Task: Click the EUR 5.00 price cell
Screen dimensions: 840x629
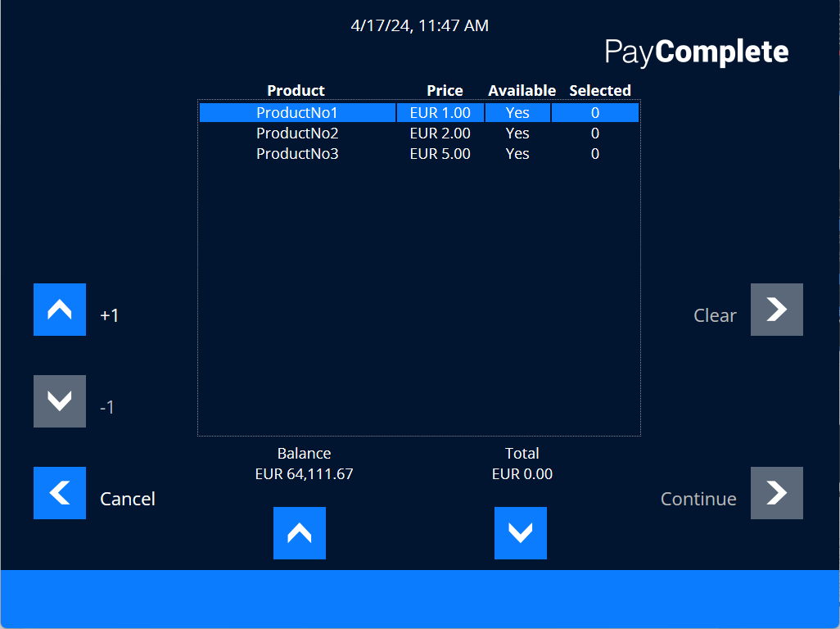Action: click(x=440, y=154)
